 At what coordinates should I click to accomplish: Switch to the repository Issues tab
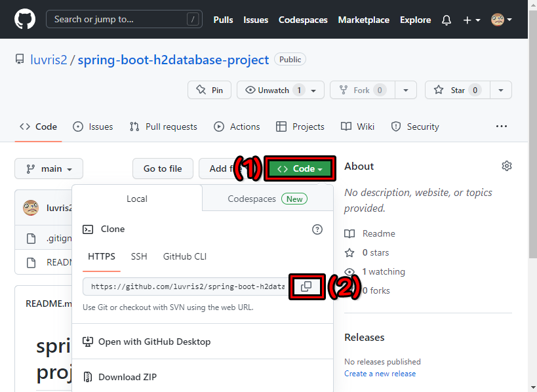pyautogui.click(x=93, y=127)
